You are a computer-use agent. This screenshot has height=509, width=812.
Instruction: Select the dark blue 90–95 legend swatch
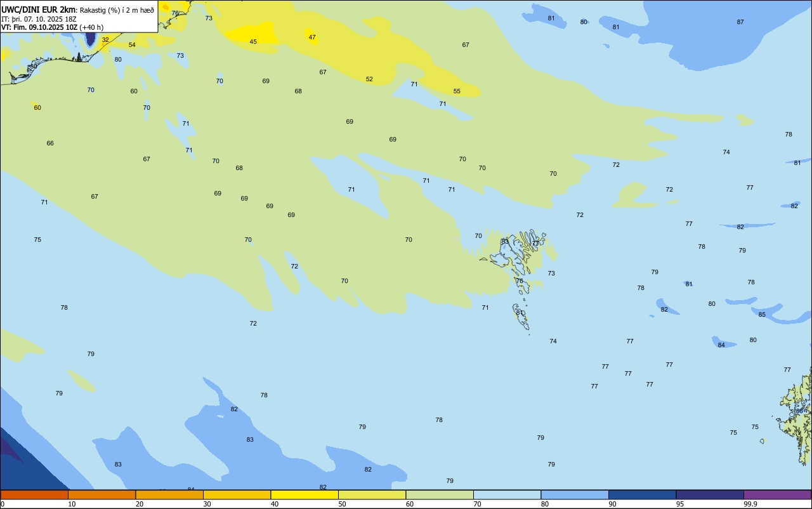[642, 494]
